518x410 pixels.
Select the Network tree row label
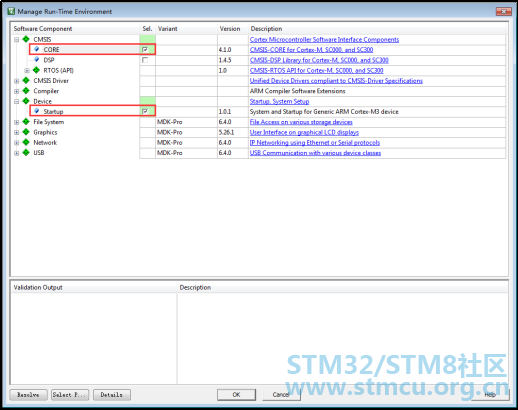tap(45, 143)
